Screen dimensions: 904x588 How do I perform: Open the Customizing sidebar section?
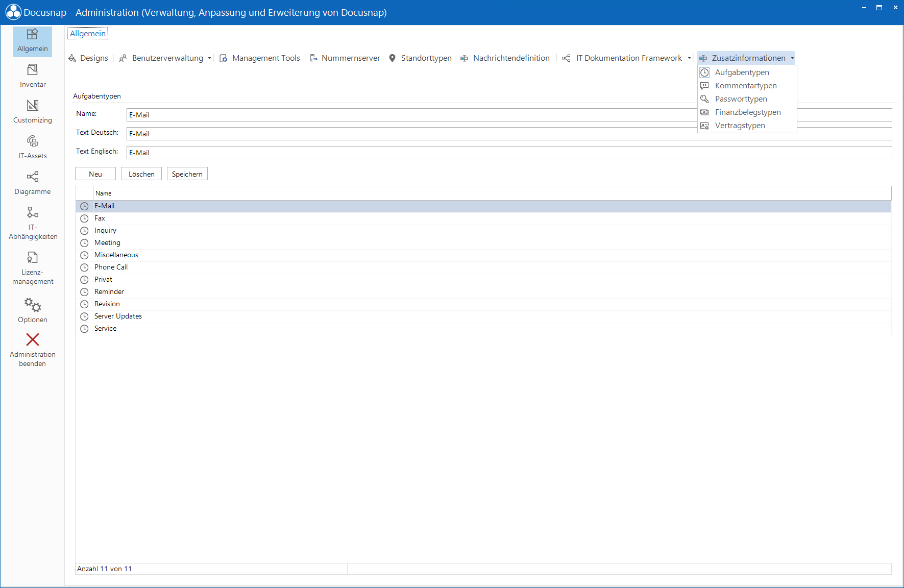tap(33, 111)
